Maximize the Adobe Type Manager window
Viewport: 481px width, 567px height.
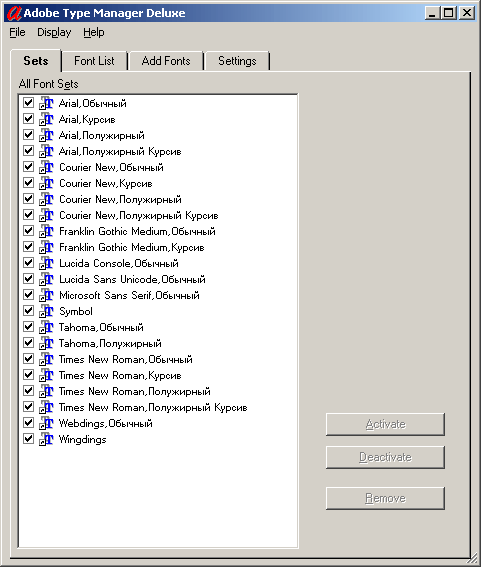(448, 13)
